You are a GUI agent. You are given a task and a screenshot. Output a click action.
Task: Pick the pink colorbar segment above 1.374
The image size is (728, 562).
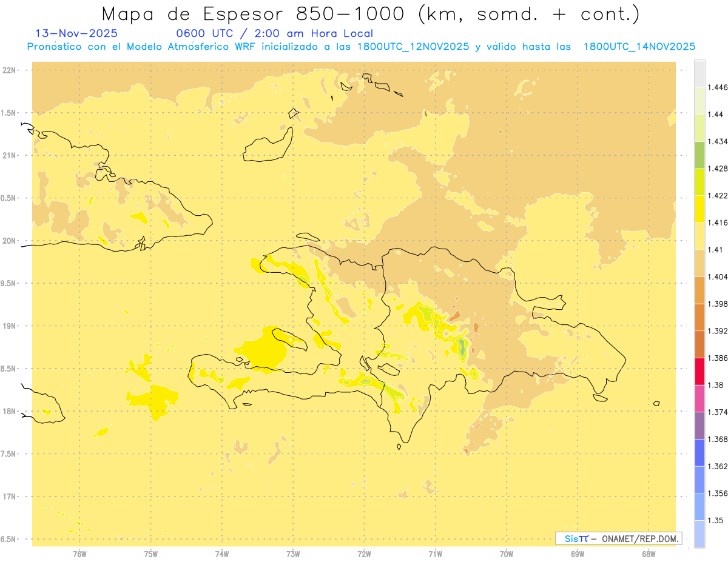(x=699, y=398)
